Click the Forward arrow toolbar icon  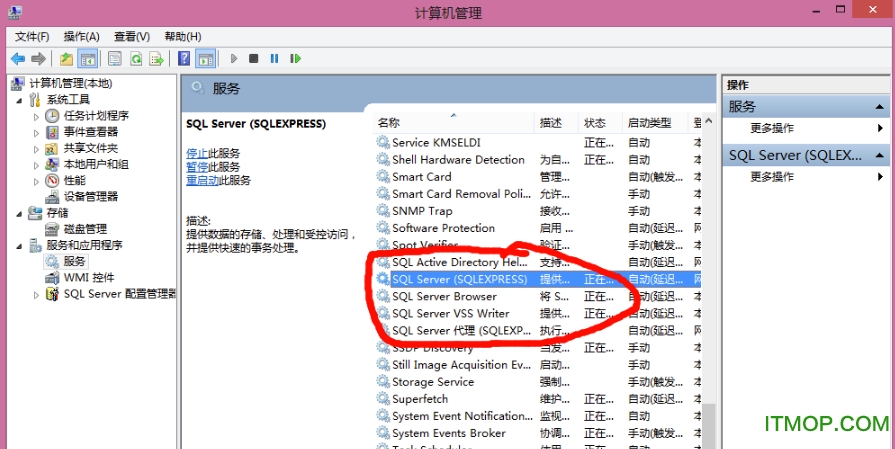click(x=38, y=58)
